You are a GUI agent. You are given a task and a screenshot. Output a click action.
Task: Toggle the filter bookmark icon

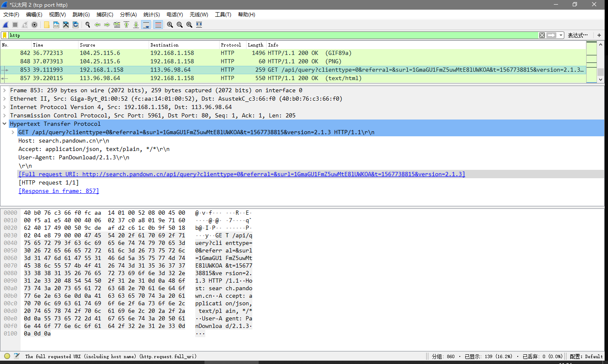5,35
